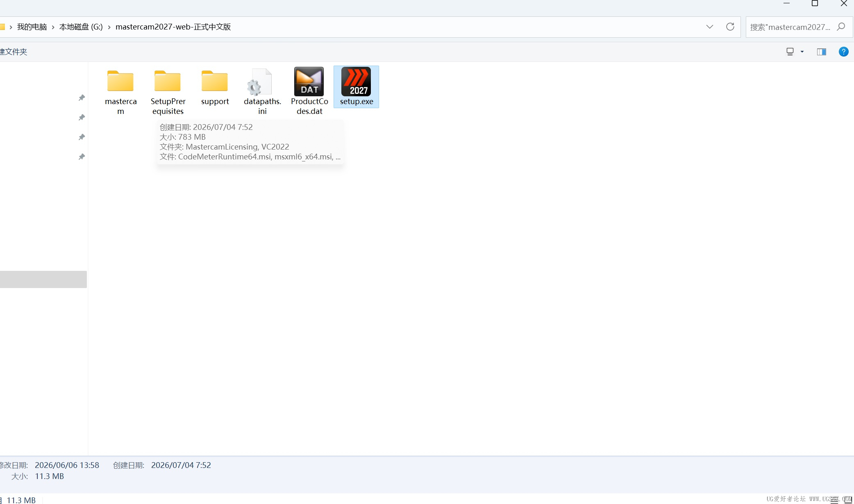Screen dimensions: 854x504
Task: Expand the address bar history dropdown
Action: pyautogui.click(x=710, y=27)
